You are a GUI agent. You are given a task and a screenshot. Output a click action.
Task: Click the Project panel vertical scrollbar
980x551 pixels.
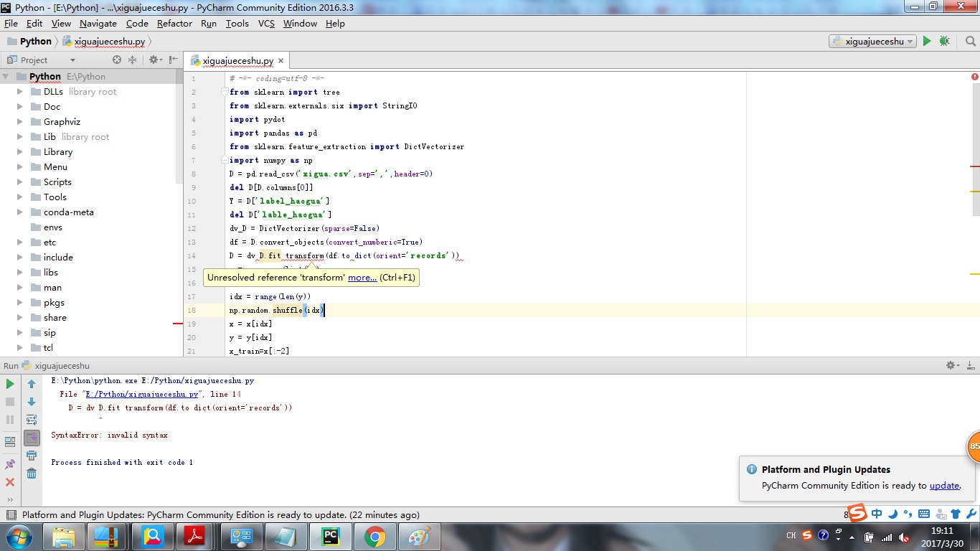179,126
